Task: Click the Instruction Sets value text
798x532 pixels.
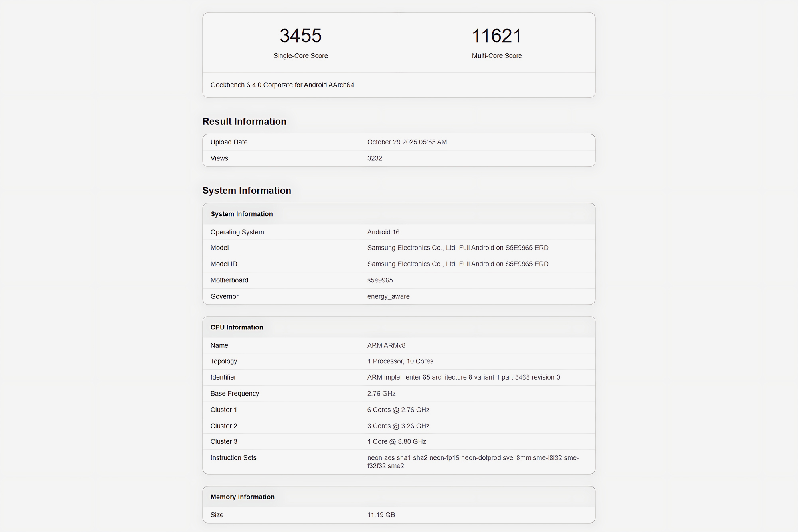Action: [472, 462]
